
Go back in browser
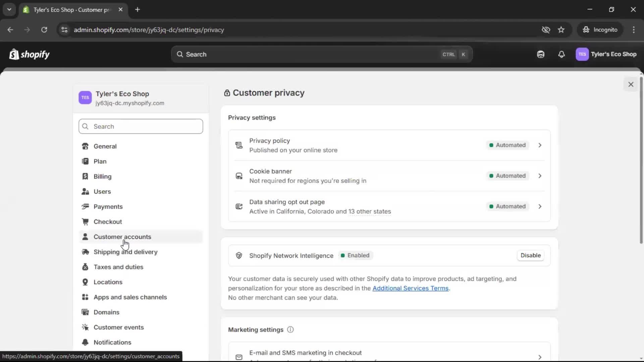coord(10,30)
